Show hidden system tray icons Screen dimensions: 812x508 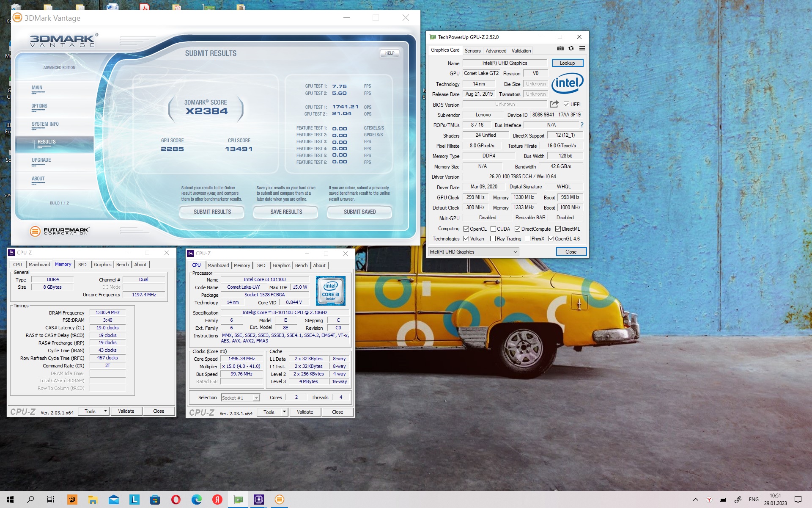[695, 500]
